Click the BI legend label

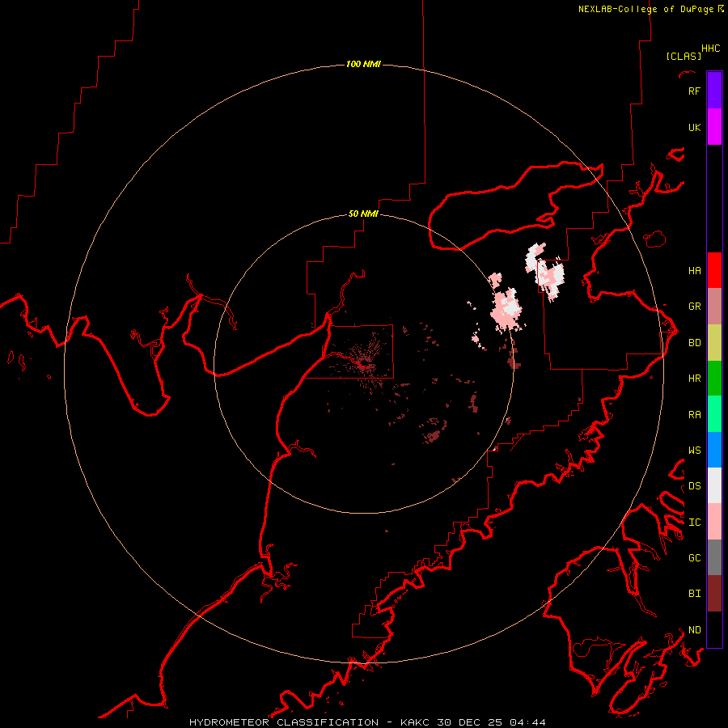coord(694,594)
